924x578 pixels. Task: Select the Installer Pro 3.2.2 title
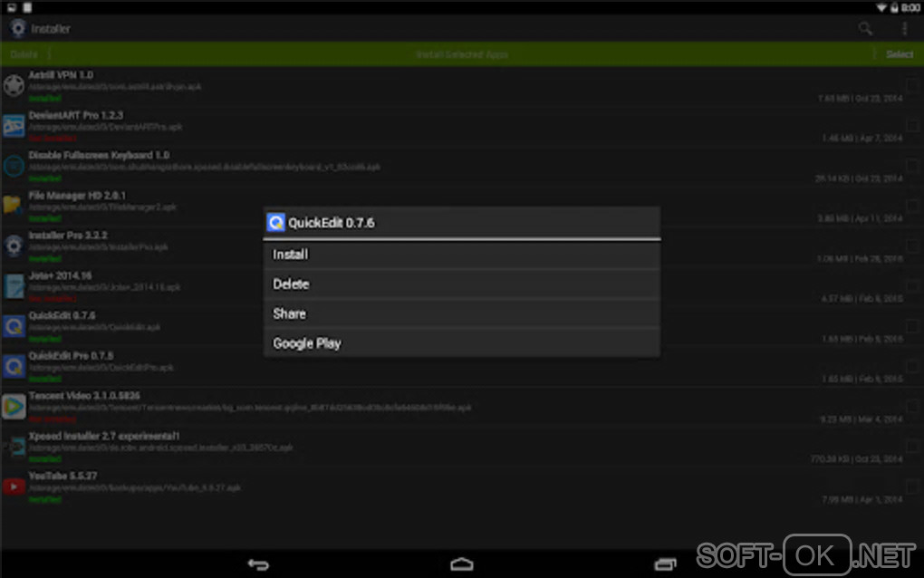(68, 236)
